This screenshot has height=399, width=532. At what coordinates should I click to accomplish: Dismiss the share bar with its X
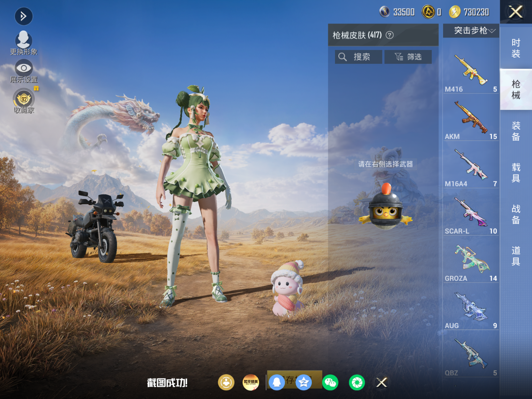(382, 382)
